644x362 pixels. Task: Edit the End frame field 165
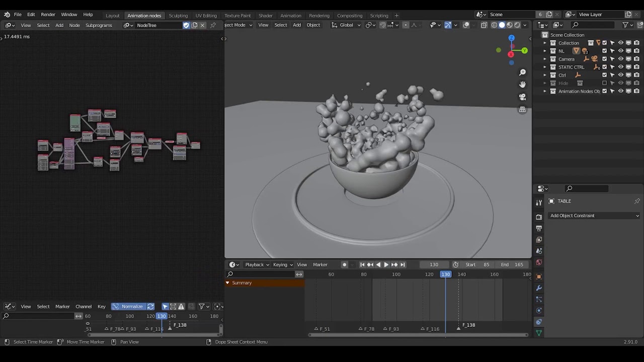(512, 264)
